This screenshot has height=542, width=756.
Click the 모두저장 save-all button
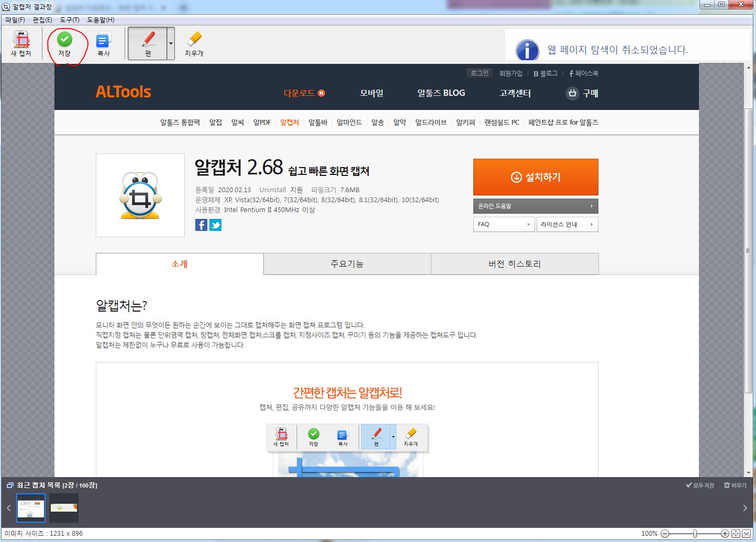tap(700, 485)
